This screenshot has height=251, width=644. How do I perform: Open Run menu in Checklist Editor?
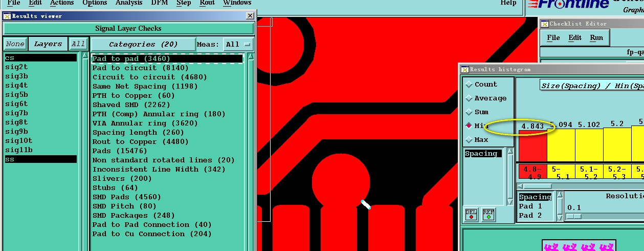(596, 38)
